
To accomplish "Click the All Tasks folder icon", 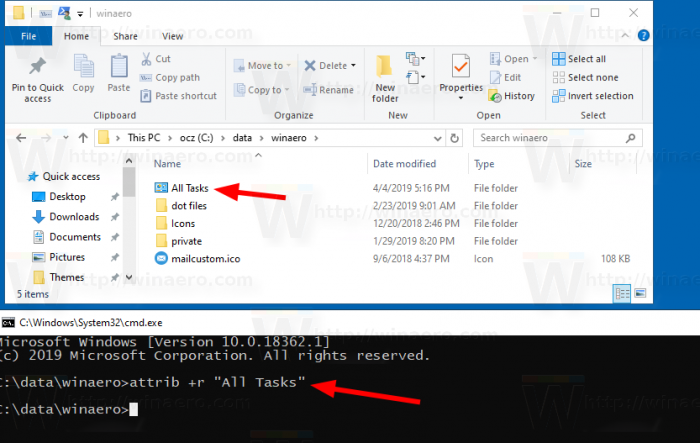I will click(x=161, y=188).
